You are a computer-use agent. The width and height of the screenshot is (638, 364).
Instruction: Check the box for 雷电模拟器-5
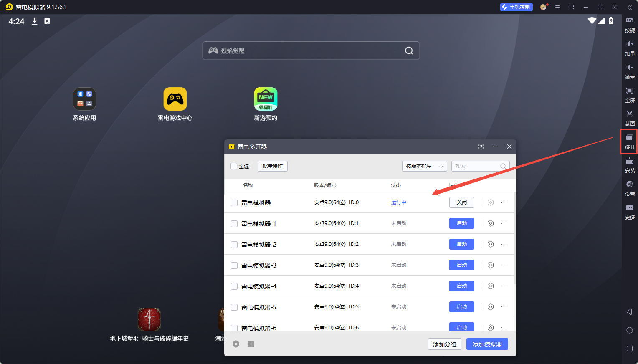point(234,307)
